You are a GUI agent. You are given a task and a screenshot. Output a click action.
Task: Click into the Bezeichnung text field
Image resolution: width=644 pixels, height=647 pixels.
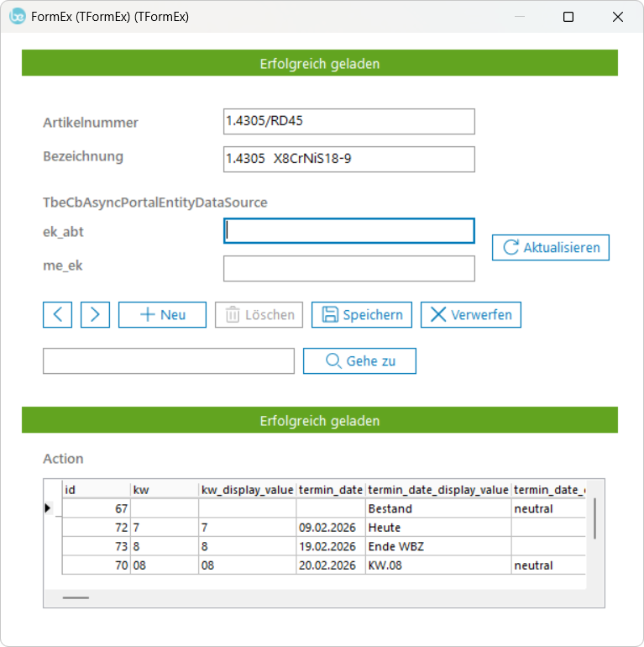click(x=348, y=159)
